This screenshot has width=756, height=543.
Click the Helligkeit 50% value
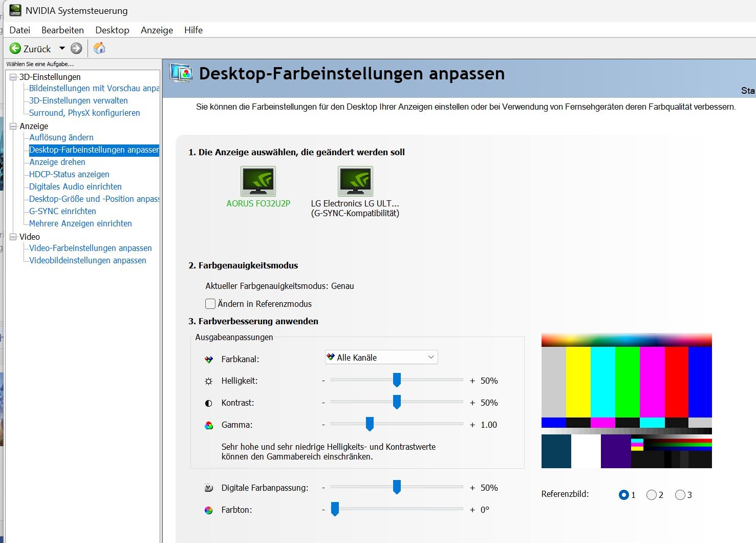click(x=489, y=381)
